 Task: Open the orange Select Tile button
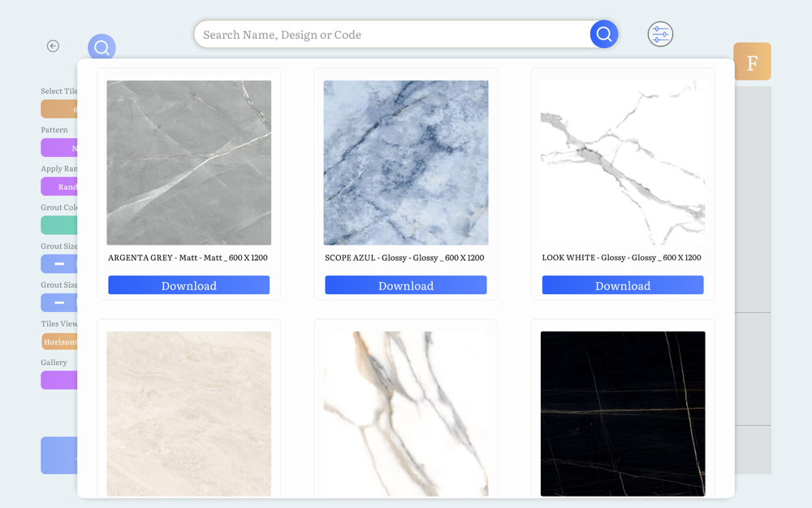pos(59,109)
